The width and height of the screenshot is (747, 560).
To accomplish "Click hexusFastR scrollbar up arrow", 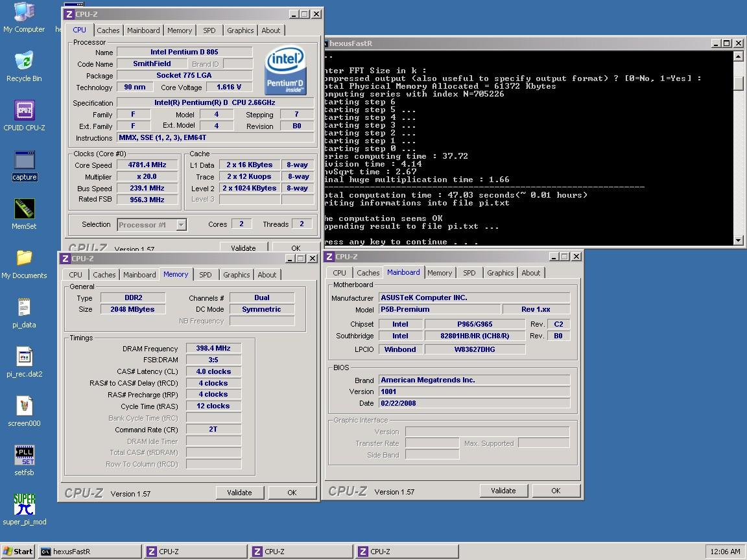I will click(738, 56).
